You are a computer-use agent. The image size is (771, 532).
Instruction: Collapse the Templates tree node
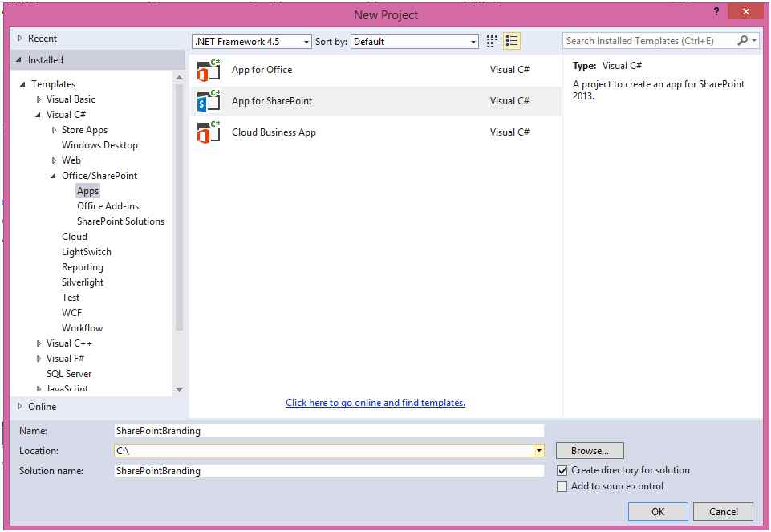[22, 84]
